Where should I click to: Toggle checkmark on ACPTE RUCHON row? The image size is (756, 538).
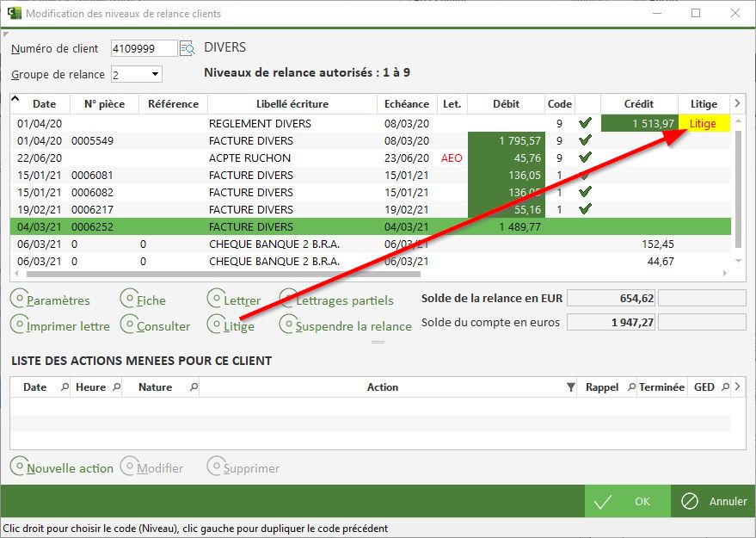click(x=586, y=158)
